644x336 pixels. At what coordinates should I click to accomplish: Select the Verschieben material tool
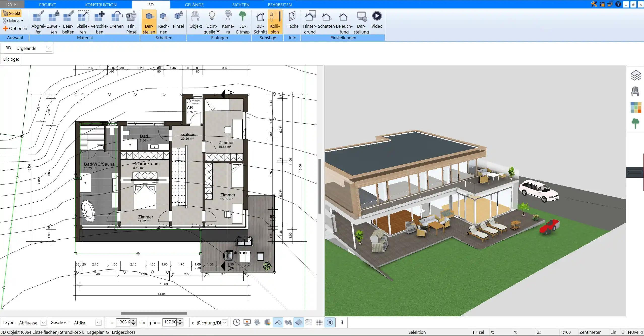coord(100,22)
